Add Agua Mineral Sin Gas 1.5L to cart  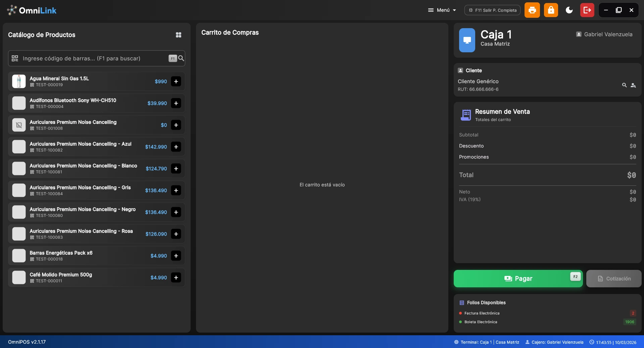(176, 81)
